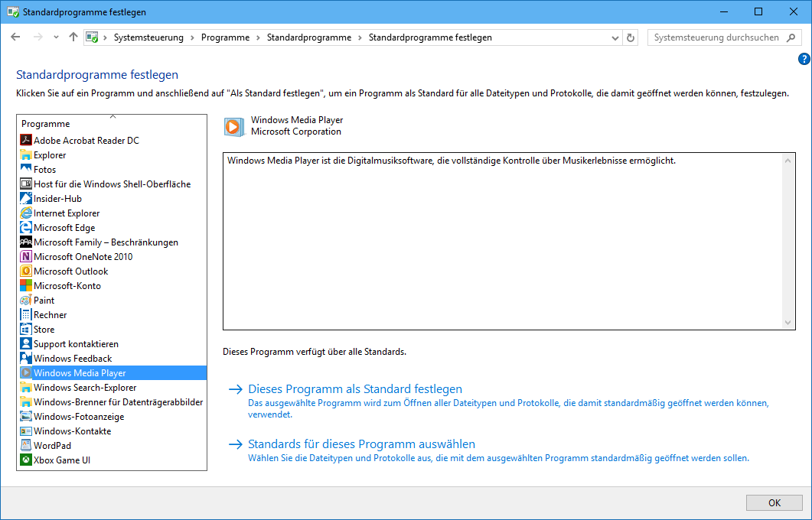Go to Standardprogramme in the breadcrumb

[x=309, y=37]
